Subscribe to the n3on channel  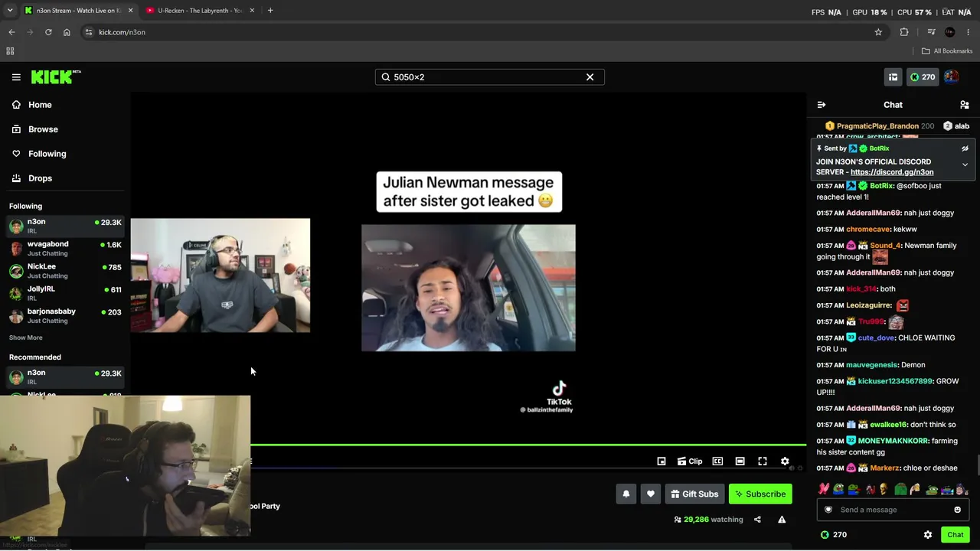click(x=760, y=494)
